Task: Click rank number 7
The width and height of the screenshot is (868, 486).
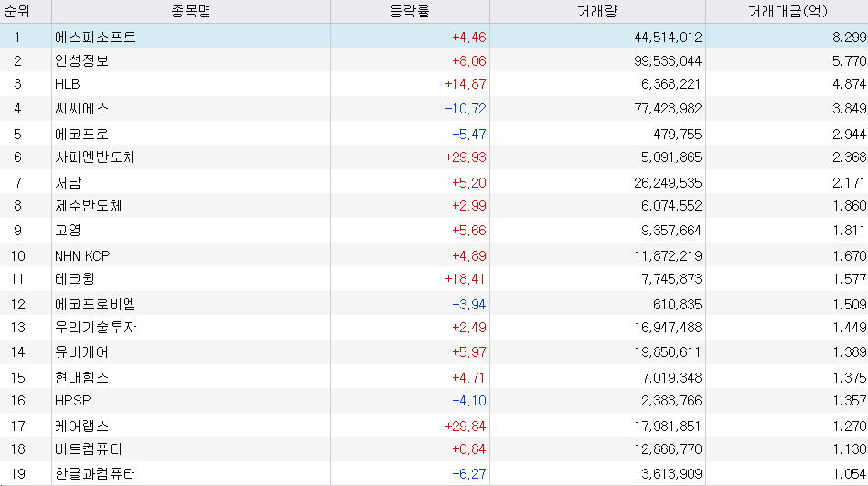Action: (17, 182)
